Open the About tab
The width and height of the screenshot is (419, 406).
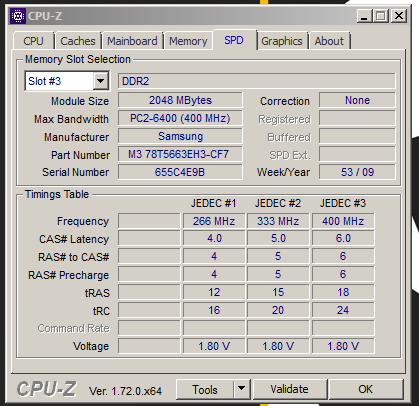(x=329, y=41)
